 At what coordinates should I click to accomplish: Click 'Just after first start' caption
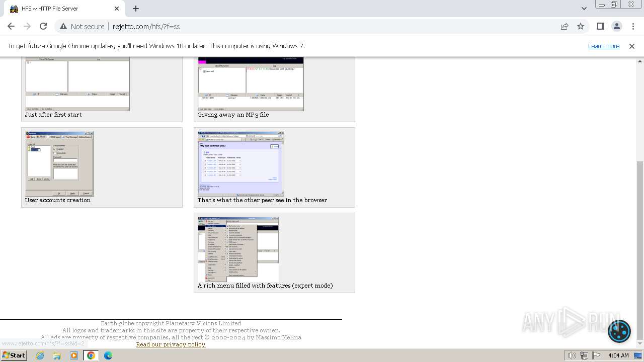coord(53,115)
